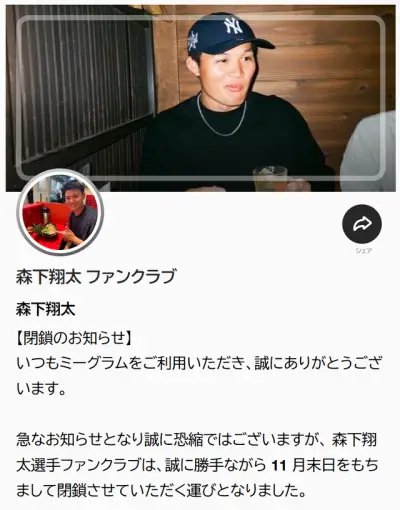
Task: Open the cover banner photo
Action: pos(200,98)
